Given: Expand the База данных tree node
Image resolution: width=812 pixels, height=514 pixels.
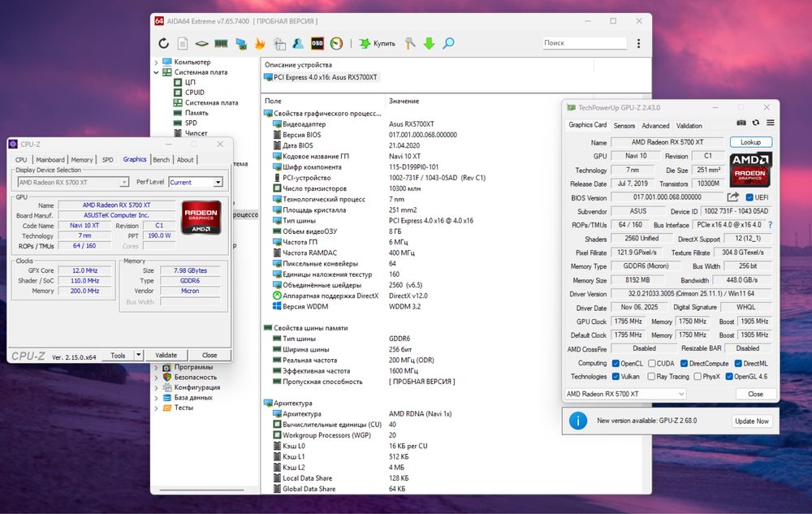Looking at the screenshot, I should coord(157,398).
